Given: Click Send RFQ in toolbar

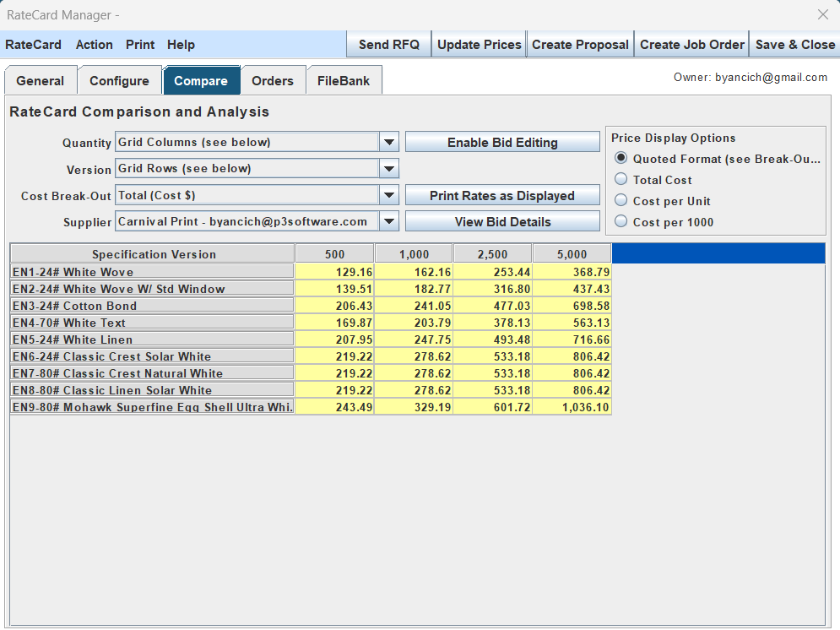Looking at the screenshot, I should 388,45.
